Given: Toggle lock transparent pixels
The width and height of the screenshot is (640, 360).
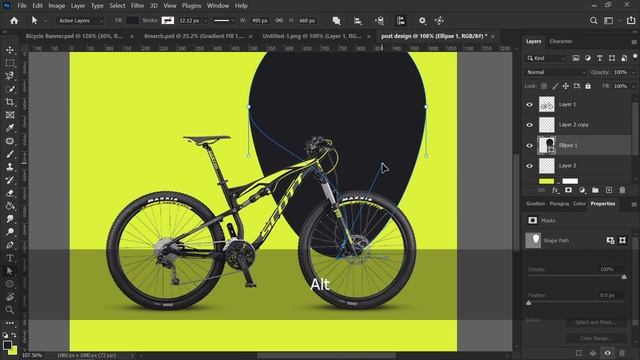Looking at the screenshot, I should tap(544, 86).
